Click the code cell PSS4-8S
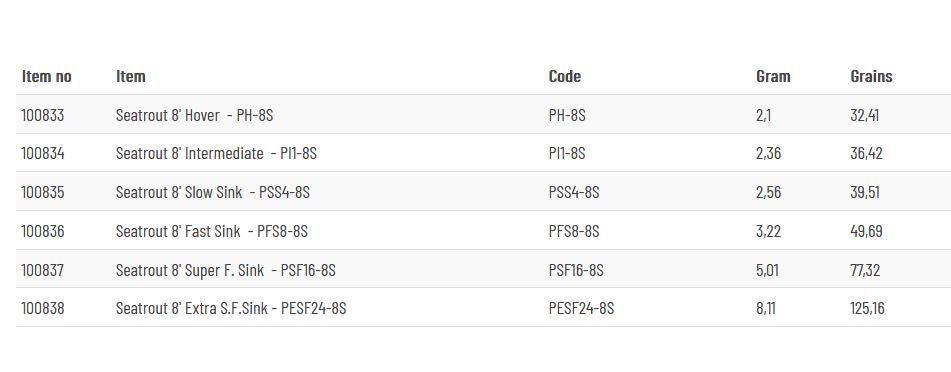 click(574, 192)
